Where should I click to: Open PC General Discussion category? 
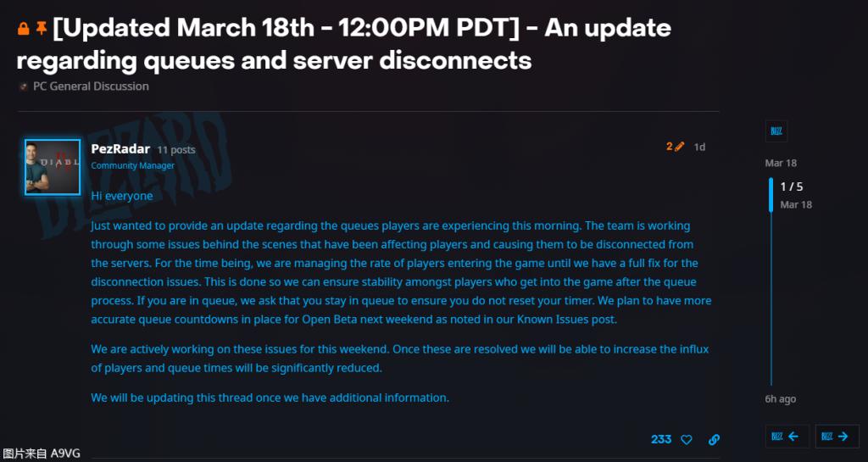point(91,86)
